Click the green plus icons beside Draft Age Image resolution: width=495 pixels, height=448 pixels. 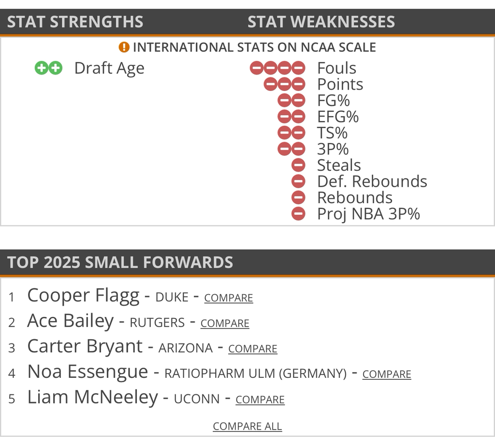(x=49, y=68)
